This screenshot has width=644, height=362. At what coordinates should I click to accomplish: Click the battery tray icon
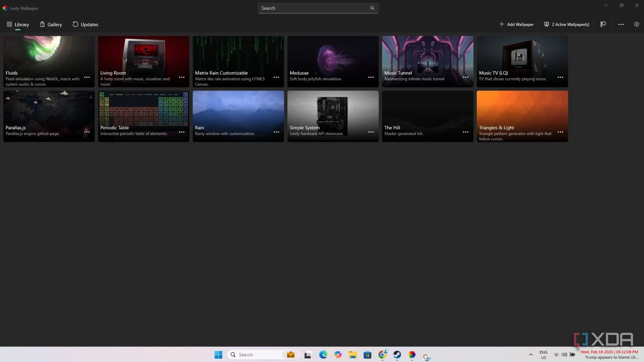click(x=572, y=355)
